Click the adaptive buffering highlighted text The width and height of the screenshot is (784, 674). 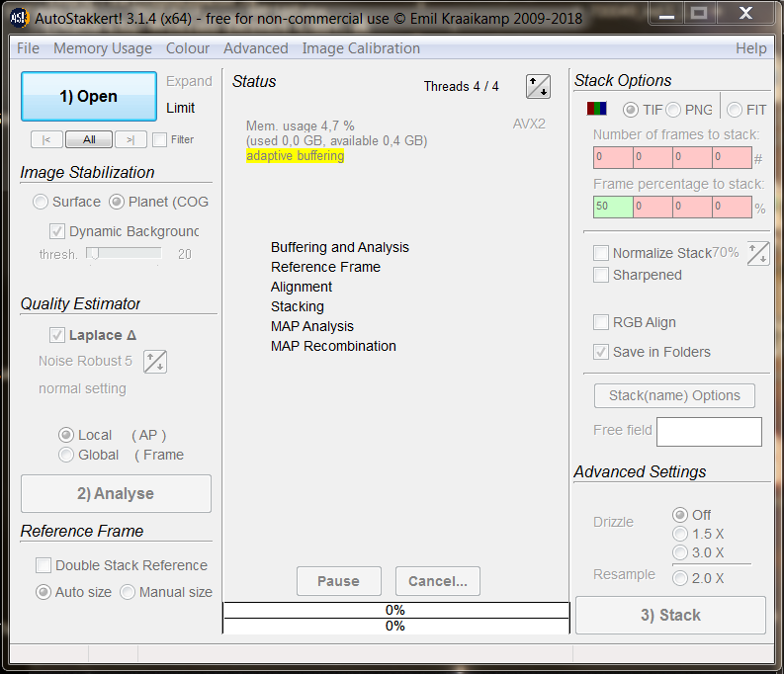pyautogui.click(x=295, y=156)
